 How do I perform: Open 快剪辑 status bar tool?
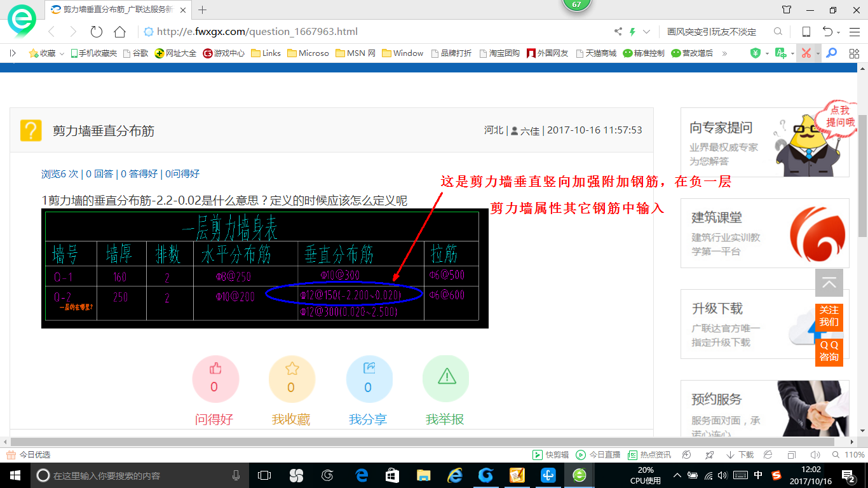pyautogui.click(x=552, y=455)
